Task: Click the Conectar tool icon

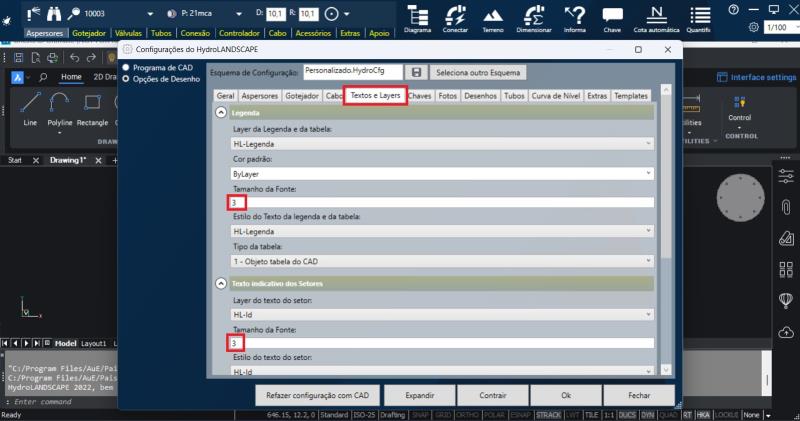Action: (x=455, y=16)
